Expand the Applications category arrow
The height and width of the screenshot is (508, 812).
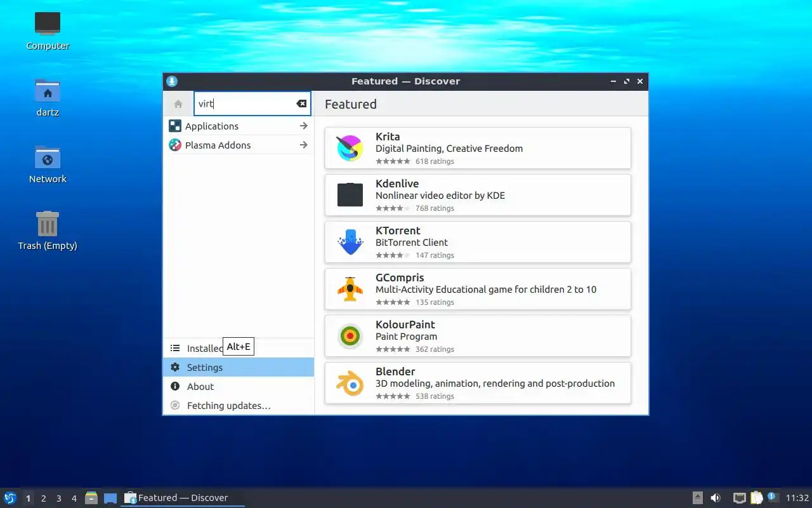tap(304, 126)
